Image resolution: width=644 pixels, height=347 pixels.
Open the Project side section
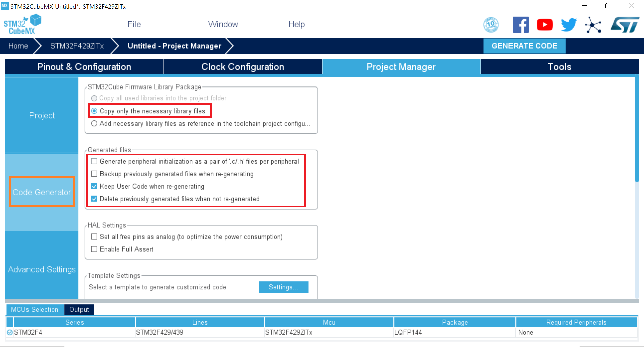[42, 115]
